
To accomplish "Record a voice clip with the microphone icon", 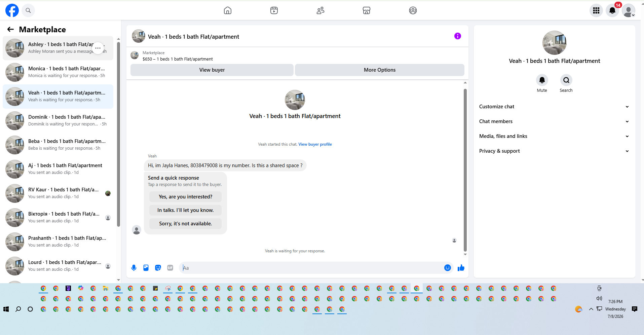I will click(x=134, y=268).
